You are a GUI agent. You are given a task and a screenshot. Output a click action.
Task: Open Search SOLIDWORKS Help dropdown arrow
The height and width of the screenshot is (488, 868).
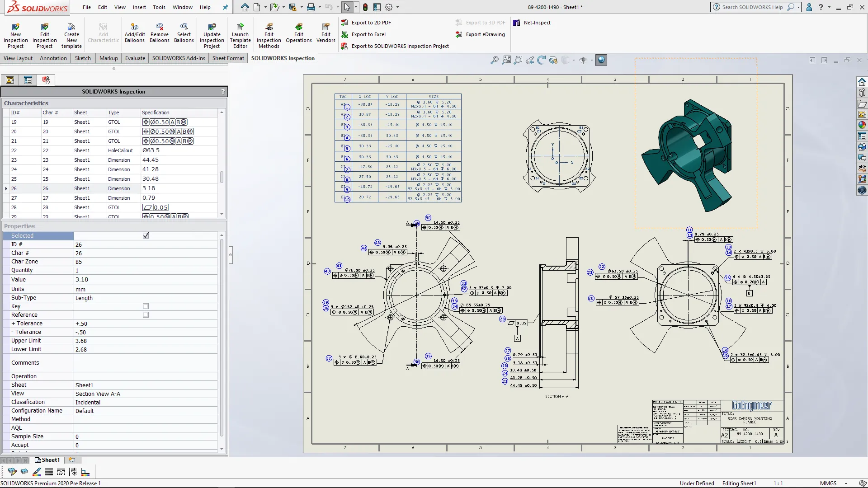[799, 7]
